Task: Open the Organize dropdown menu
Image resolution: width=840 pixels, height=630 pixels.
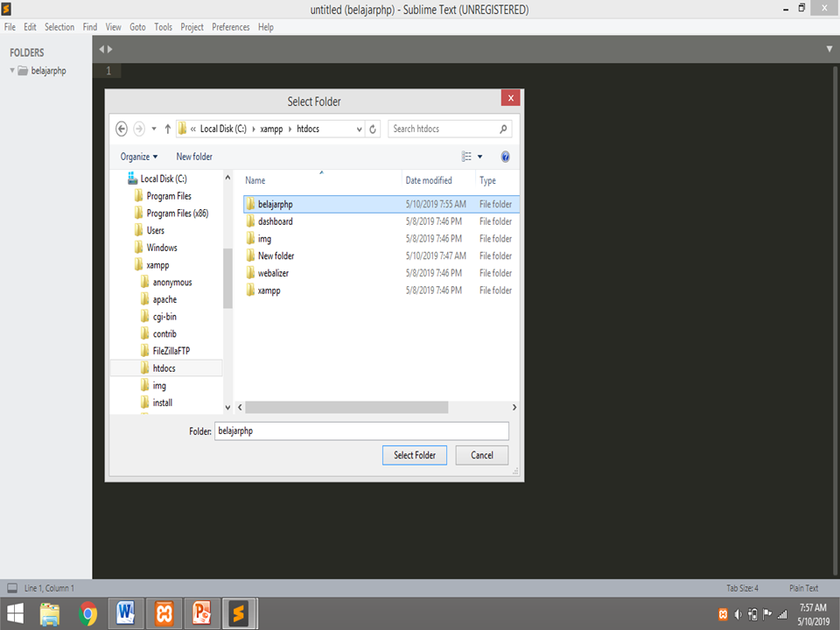Action: [138, 157]
